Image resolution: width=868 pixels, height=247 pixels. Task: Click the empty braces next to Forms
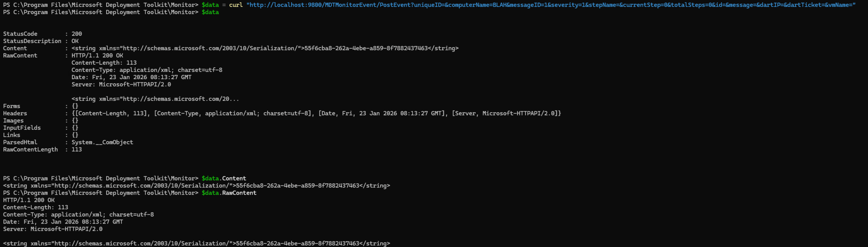75,106
